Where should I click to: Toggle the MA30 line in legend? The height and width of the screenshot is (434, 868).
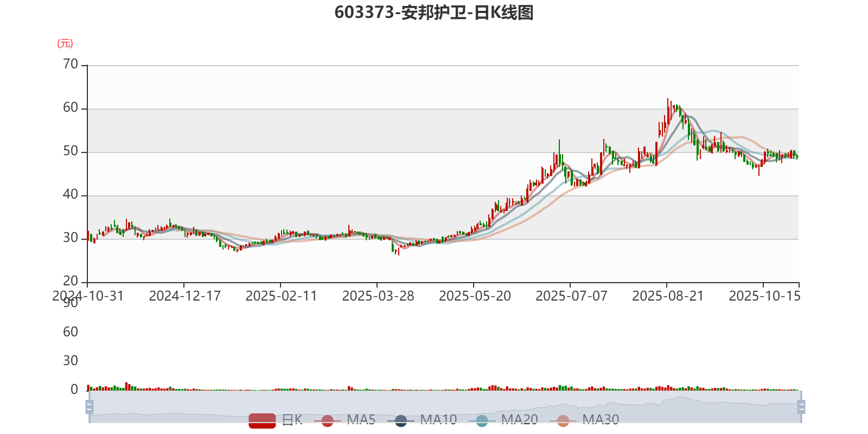point(584,420)
